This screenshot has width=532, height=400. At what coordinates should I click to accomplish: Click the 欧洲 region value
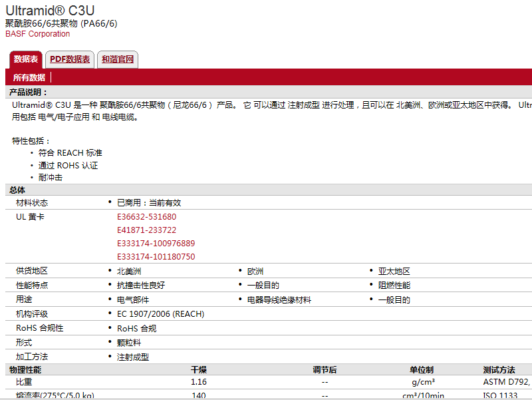[255, 272]
